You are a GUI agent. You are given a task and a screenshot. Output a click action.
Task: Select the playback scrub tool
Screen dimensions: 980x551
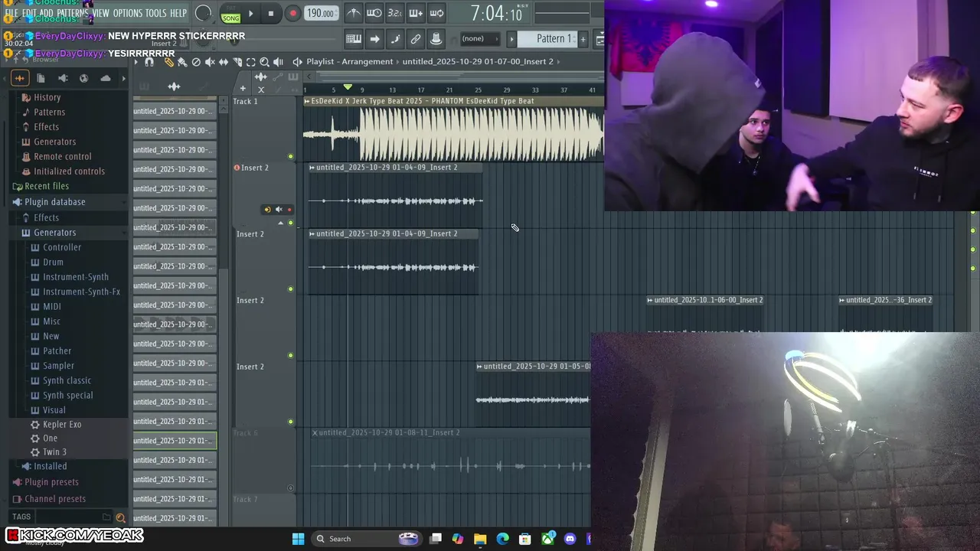point(278,62)
